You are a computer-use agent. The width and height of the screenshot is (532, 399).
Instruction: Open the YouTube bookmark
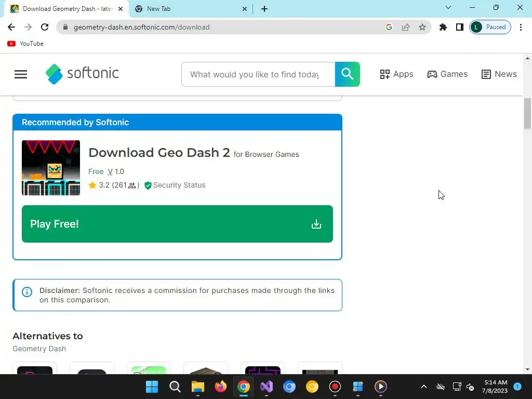click(x=25, y=44)
